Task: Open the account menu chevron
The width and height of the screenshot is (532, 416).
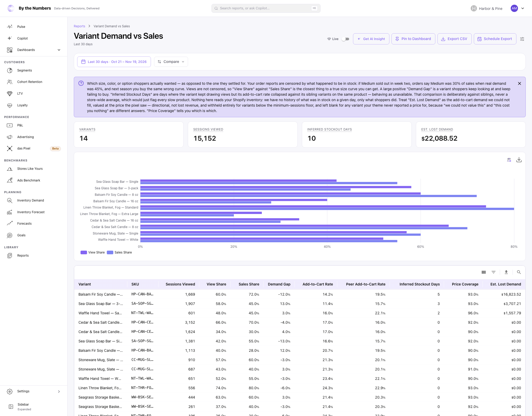Action: [523, 8]
